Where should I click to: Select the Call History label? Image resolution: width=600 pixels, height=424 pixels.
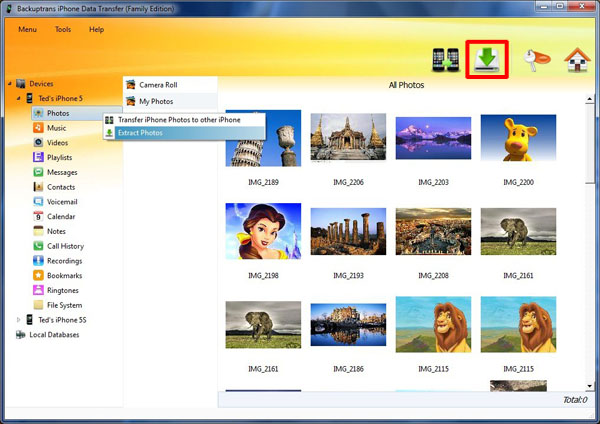tap(65, 246)
